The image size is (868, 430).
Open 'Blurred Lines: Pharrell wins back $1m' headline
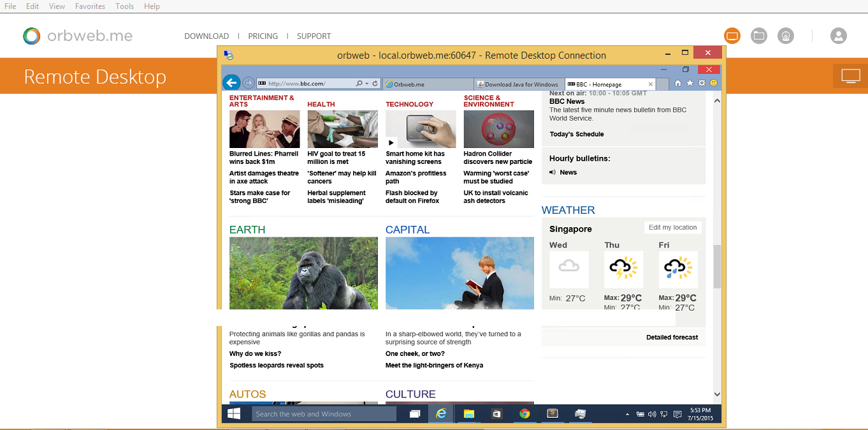pos(264,158)
